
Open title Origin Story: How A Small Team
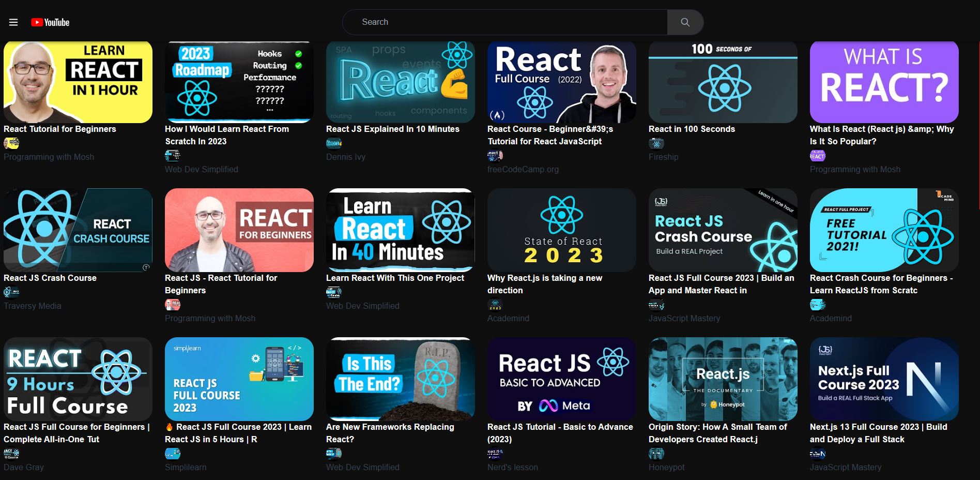(x=718, y=433)
